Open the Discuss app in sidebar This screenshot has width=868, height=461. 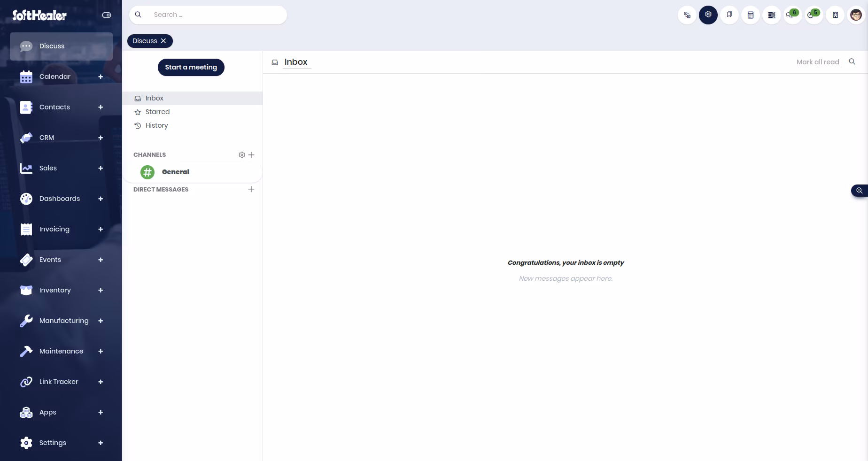tap(61, 46)
